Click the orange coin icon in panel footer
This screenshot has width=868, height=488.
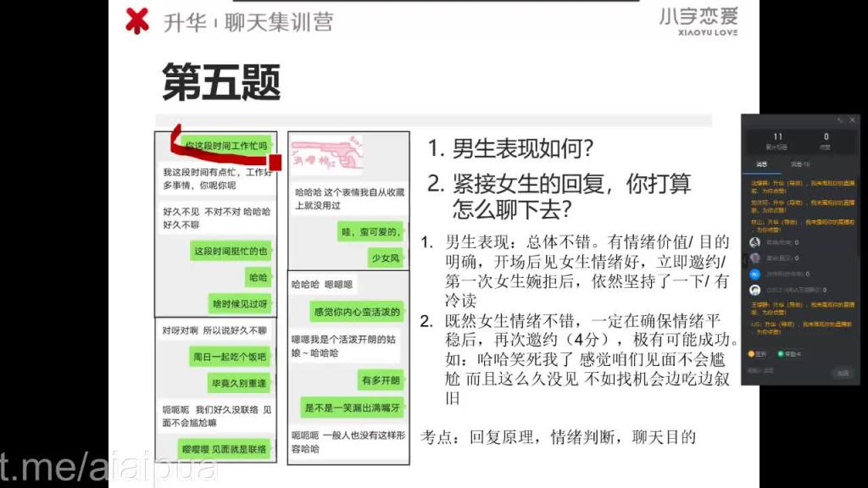(x=751, y=353)
